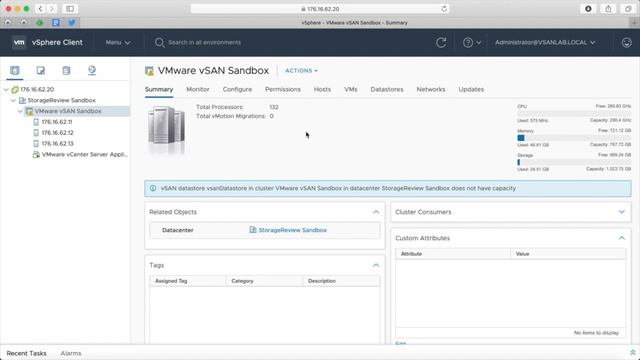Switch to the Networks tab
The image size is (640, 360).
(431, 89)
